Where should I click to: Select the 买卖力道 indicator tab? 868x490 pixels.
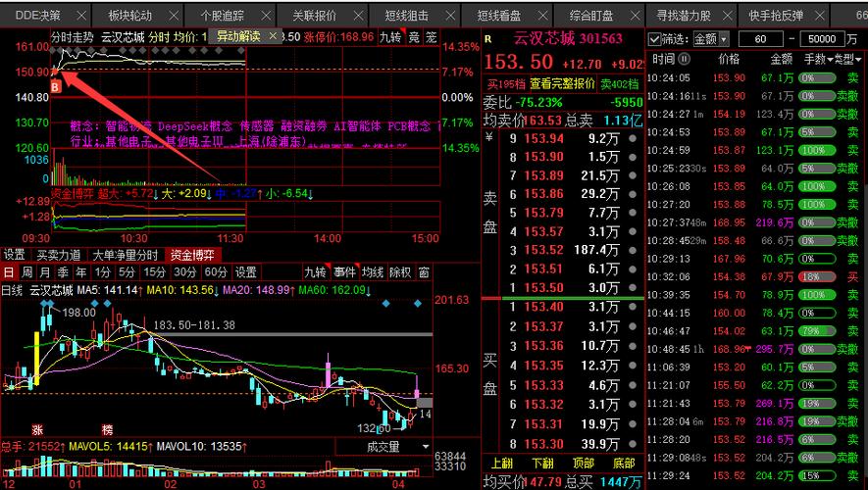(x=59, y=255)
